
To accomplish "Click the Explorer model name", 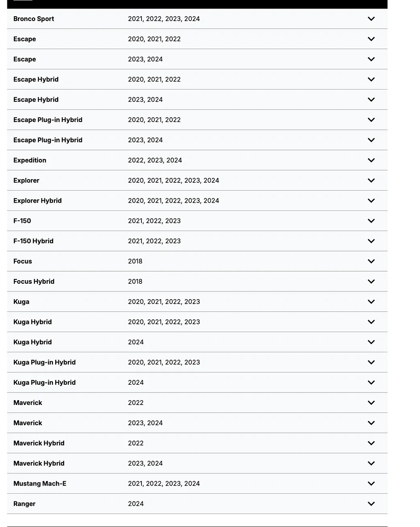I will pyautogui.click(x=26, y=180).
